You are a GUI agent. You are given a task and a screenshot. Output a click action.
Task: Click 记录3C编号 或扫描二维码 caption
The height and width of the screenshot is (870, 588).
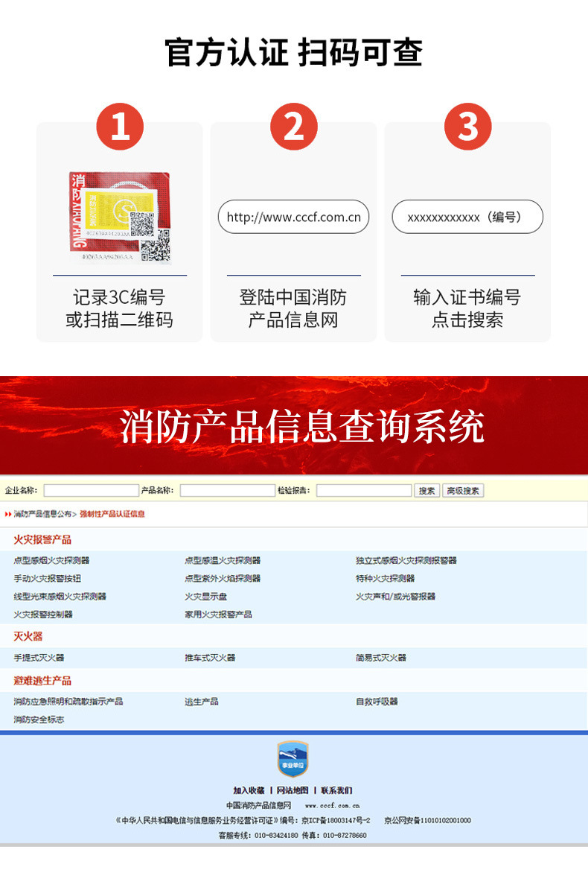(120, 308)
